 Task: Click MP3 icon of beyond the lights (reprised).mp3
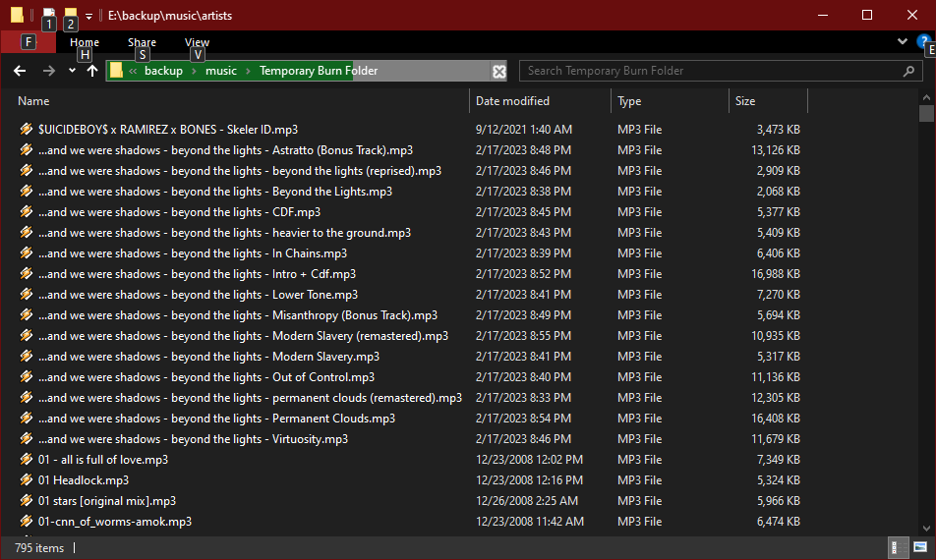tap(26, 171)
